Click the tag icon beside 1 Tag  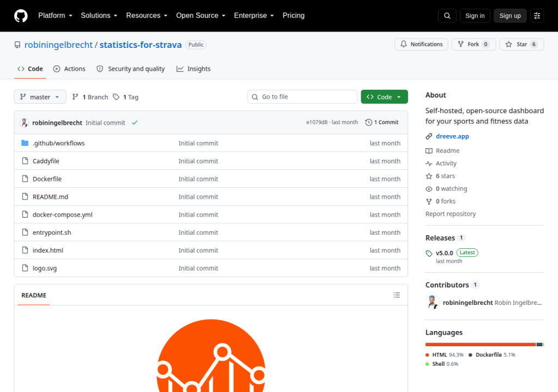[116, 97]
